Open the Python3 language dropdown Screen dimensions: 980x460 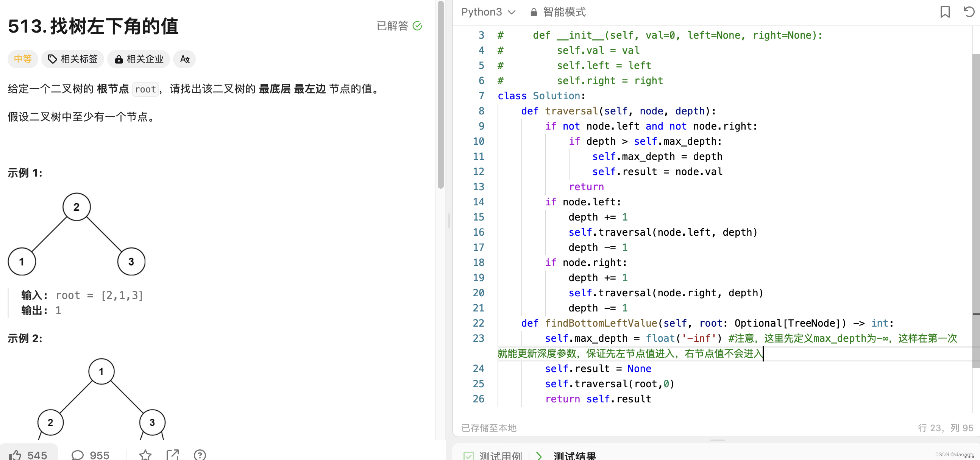click(488, 12)
